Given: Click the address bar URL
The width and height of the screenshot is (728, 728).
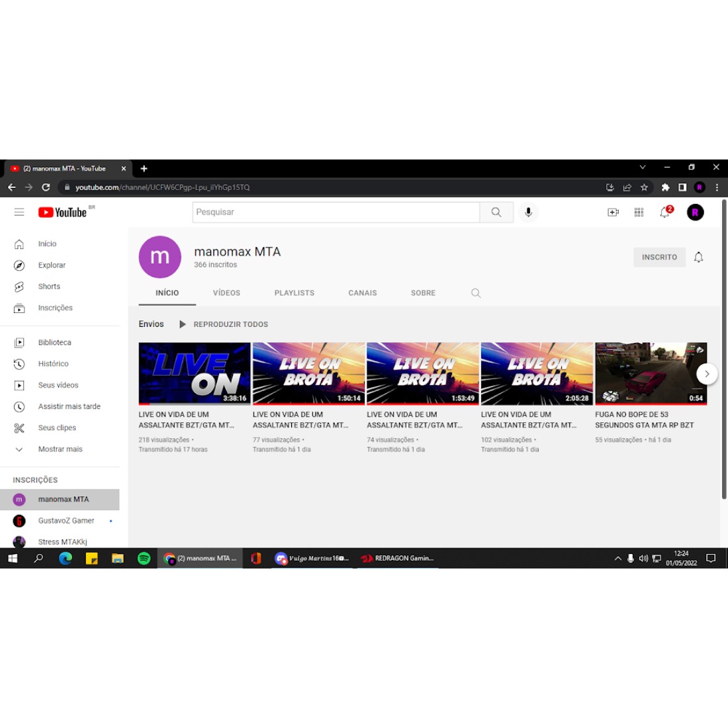Looking at the screenshot, I should [163, 187].
